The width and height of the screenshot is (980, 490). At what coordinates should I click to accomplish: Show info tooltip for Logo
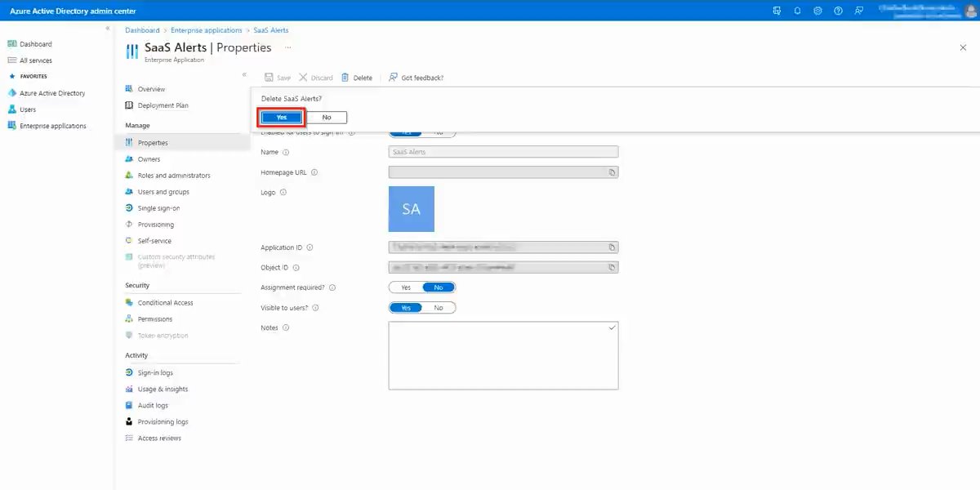[283, 193]
